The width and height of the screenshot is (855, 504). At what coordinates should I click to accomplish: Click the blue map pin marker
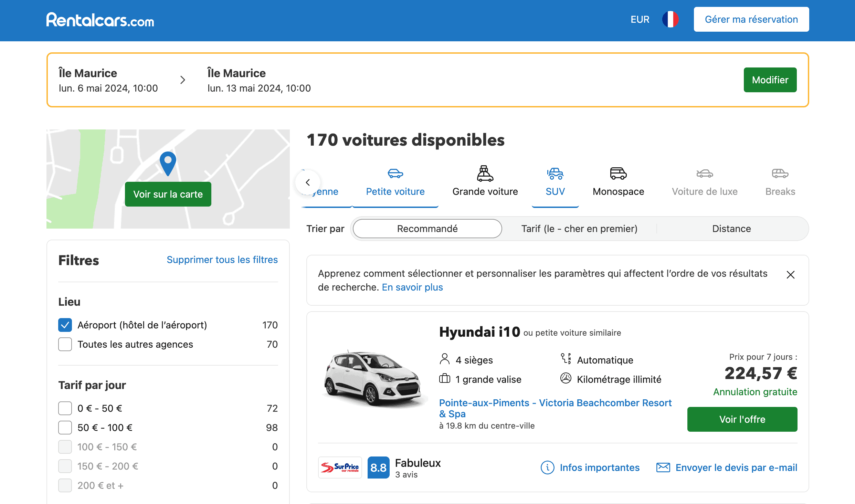tap(168, 163)
